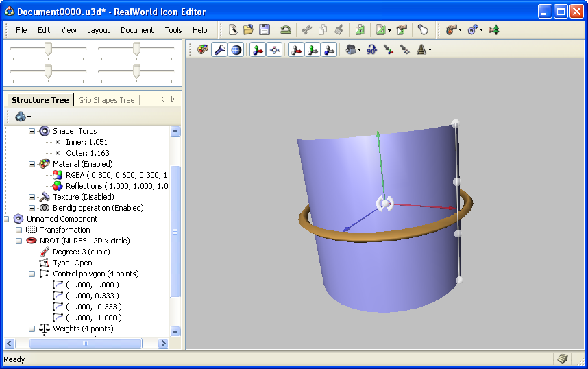Expand the Weights (4 points) node
588x369 pixels.
(32, 329)
